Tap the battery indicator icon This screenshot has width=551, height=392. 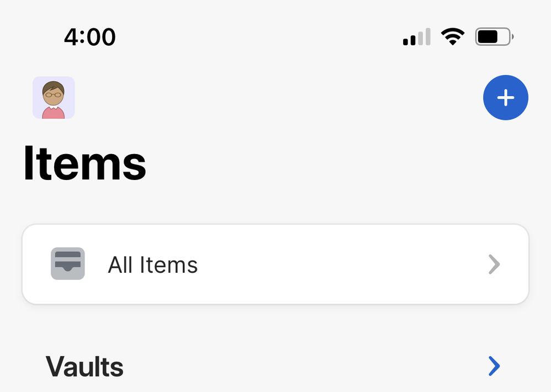tap(494, 37)
